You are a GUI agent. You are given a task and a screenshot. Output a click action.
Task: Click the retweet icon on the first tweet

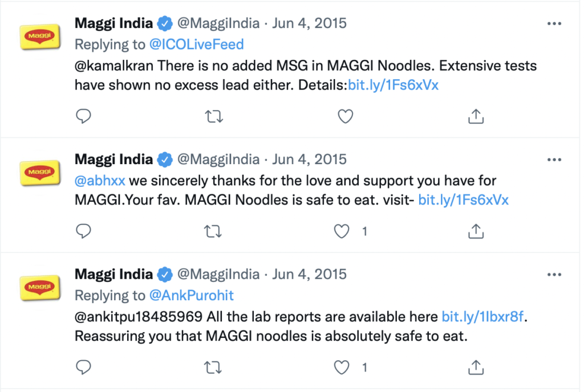[214, 116]
